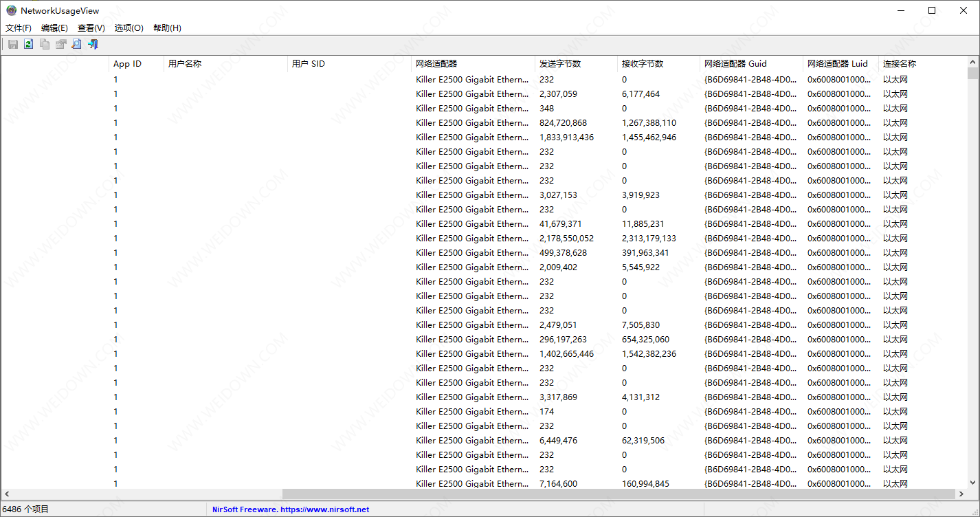Open the 查看(V) menu

point(91,28)
